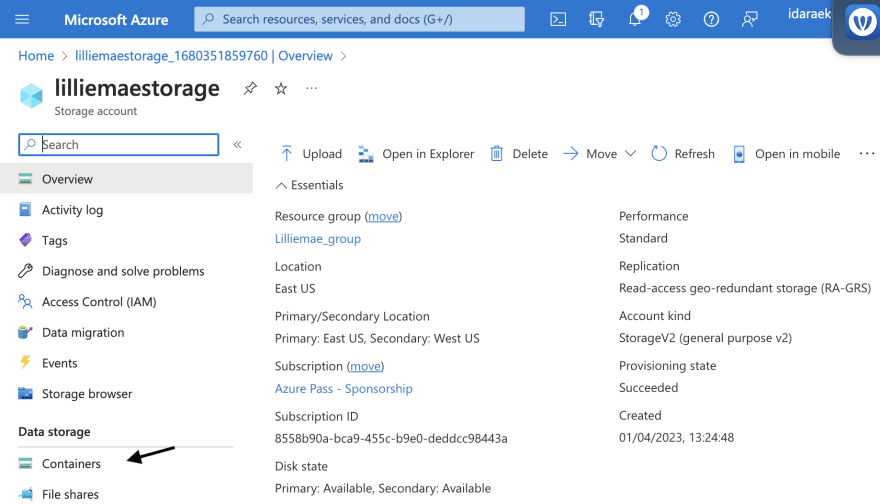Add lilliemaestorage to favorites with the star

pyautogui.click(x=281, y=89)
